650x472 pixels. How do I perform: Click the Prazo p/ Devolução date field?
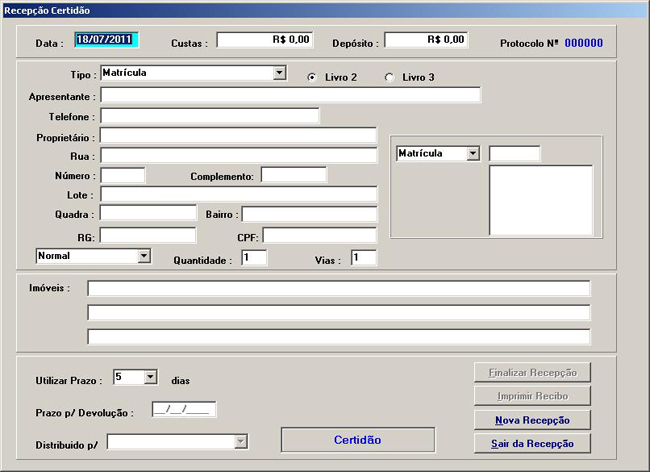click(x=184, y=409)
